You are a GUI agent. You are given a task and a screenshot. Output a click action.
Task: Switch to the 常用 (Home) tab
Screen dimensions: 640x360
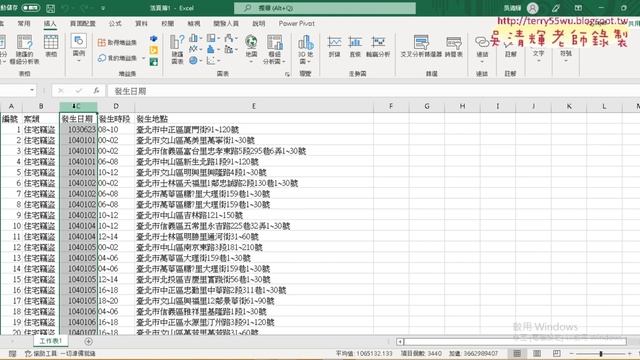(x=24, y=24)
